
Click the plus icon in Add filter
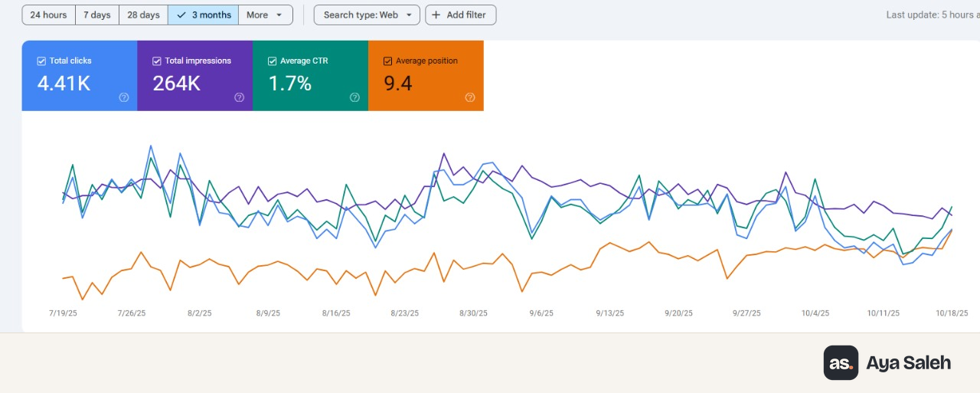point(436,15)
